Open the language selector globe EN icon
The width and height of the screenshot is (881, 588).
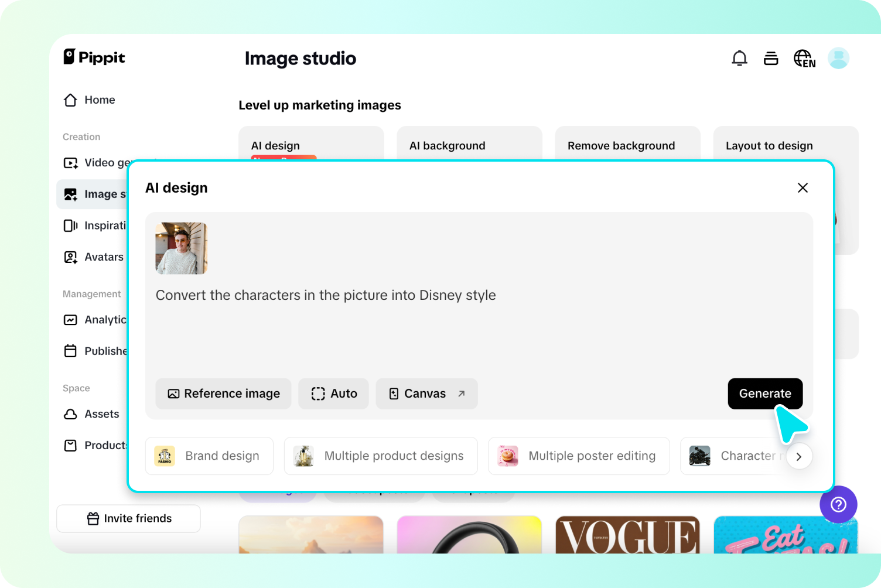pyautogui.click(x=804, y=58)
